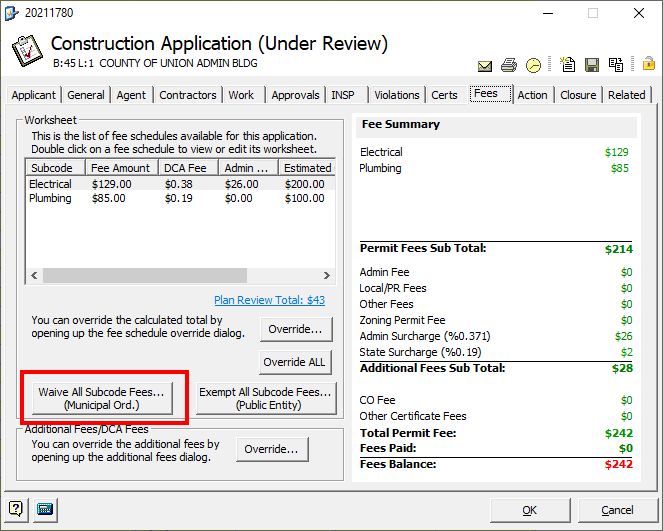This screenshot has height=531, width=663.
Task: Click the window title bar app icon
Action: (11, 13)
